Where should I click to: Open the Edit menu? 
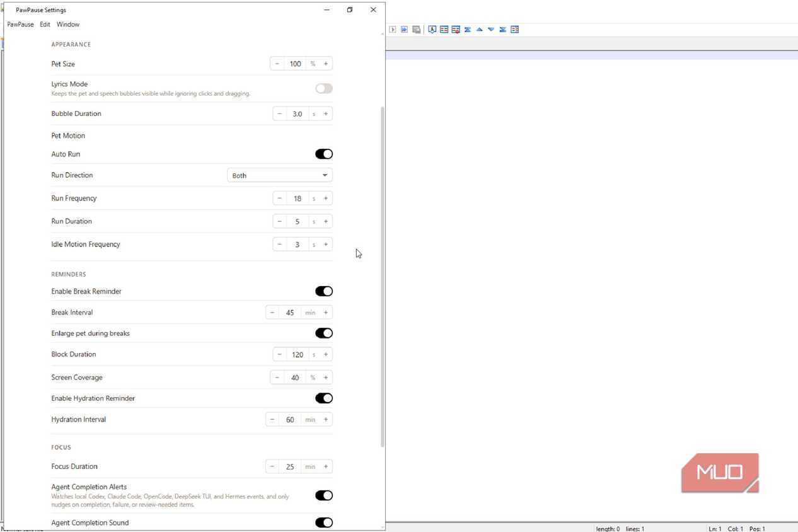(45, 25)
